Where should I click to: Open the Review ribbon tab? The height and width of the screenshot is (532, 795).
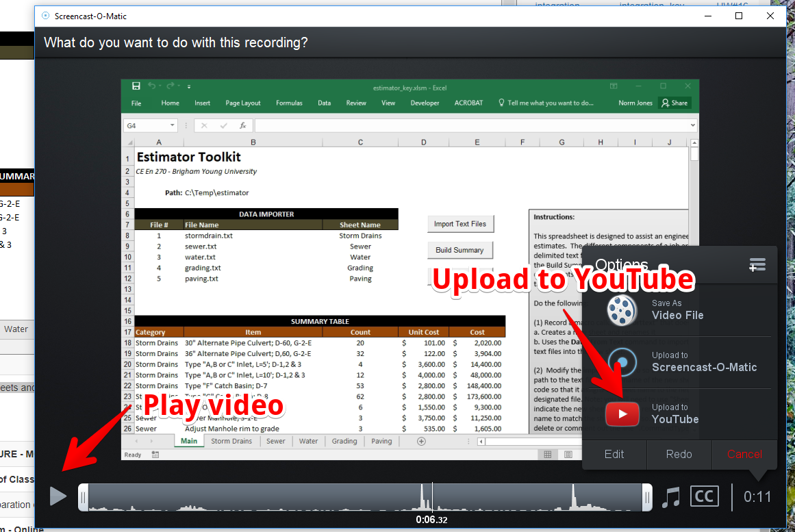click(356, 103)
